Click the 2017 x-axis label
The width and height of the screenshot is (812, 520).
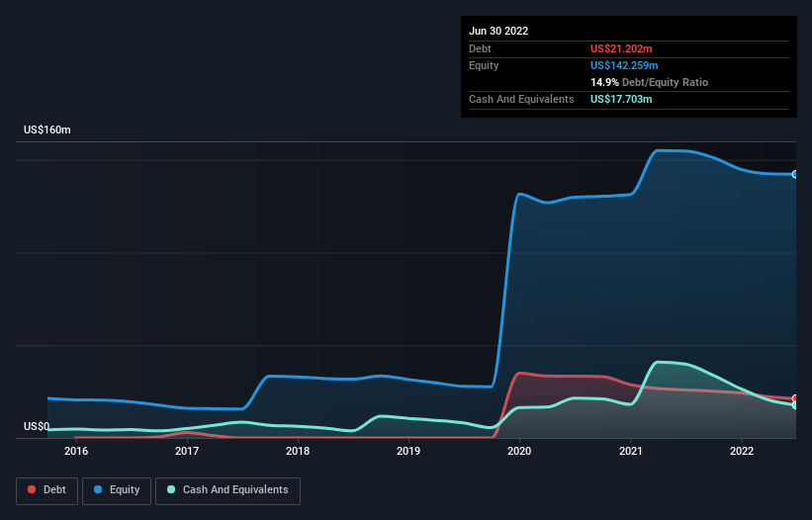coord(187,451)
